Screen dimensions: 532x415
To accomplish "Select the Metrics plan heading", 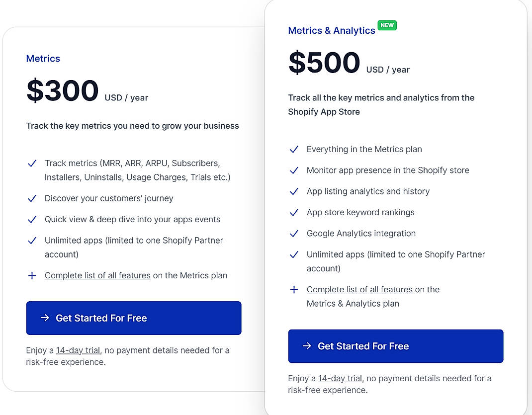I will (43, 58).
